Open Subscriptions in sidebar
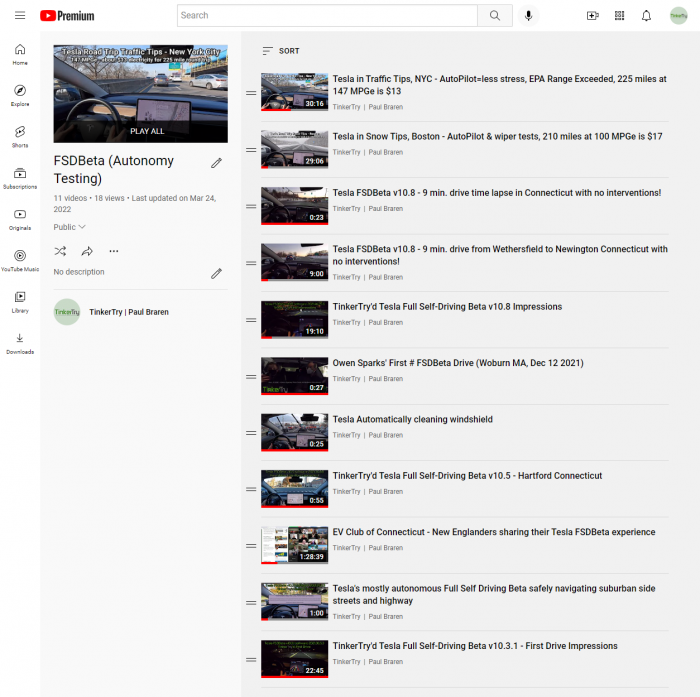This screenshot has width=700, height=697. 20,178
